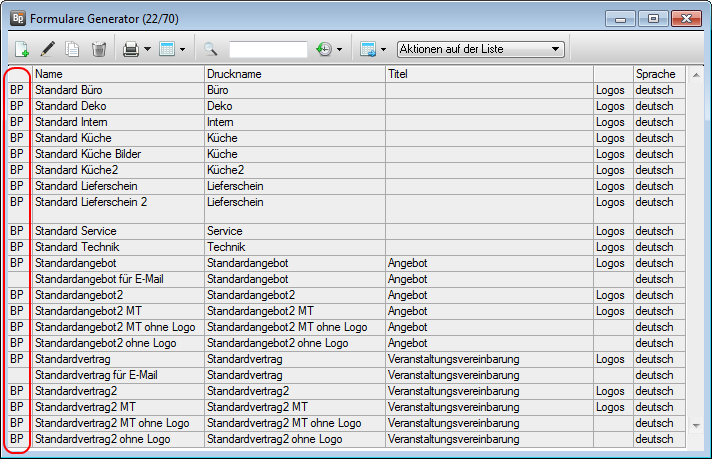Click the table layout icon
Viewport: 712px width, 459px height.
pyautogui.click(x=167, y=49)
